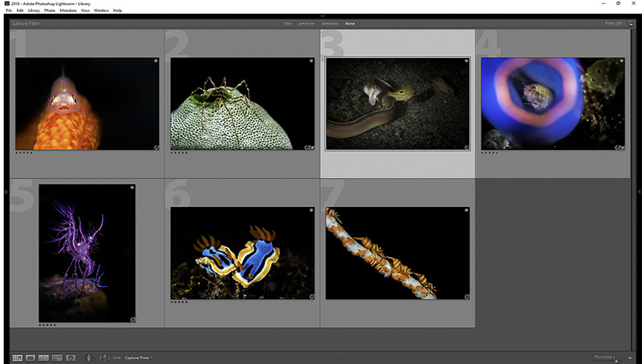This screenshot has height=364, width=642.
Task: Click the Attribute filter button
Action: coord(307,23)
